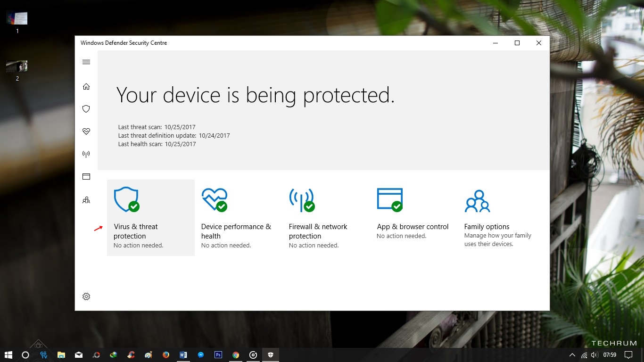Screen dimensions: 644x362
Task: Open the Action Center notifications icon
Action: tap(628, 355)
